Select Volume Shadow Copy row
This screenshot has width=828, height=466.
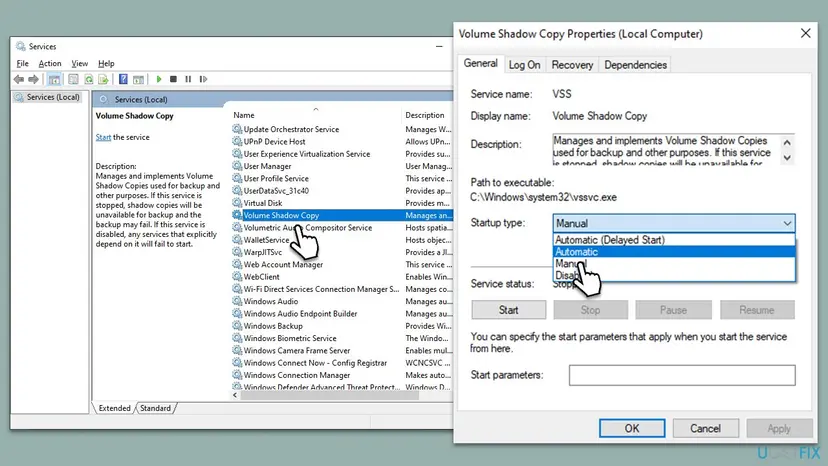pyautogui.click(x=342, y=216)
